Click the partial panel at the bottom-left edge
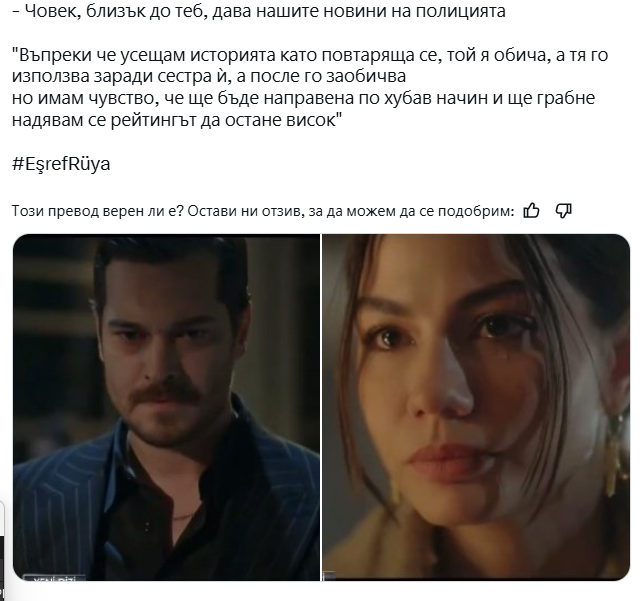The height and width of the screenshot is (601, 640). point(2,551)
